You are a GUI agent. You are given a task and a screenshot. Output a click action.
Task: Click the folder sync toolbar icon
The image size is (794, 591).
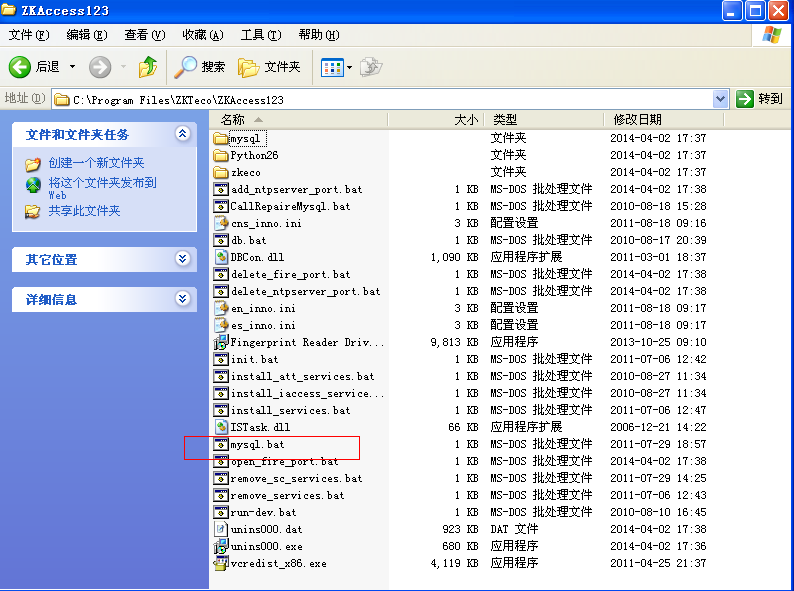(x=371, y=67)
